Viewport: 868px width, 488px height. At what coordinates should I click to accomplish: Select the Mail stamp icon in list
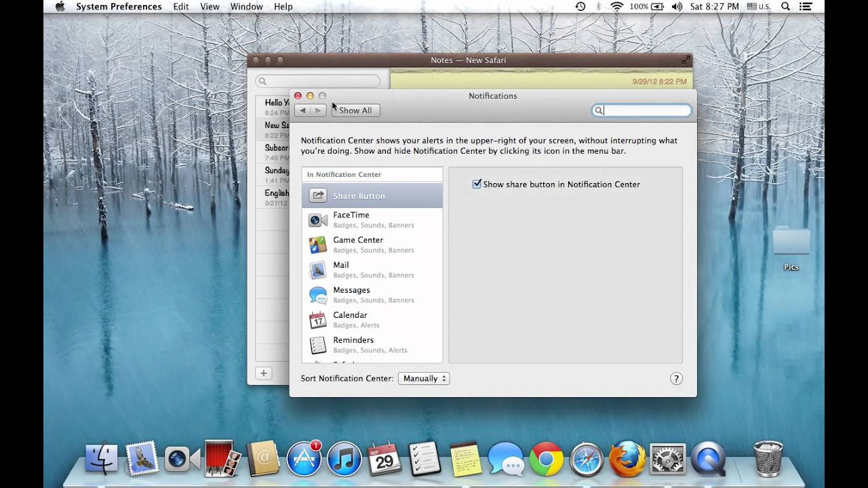(x=317, y=270)
